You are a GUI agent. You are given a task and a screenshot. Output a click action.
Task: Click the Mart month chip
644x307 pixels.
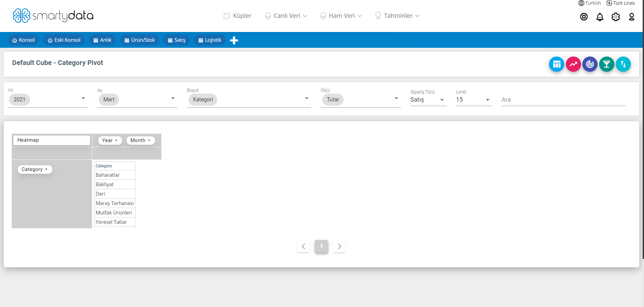pyautogui.click(x=109, y=100)
